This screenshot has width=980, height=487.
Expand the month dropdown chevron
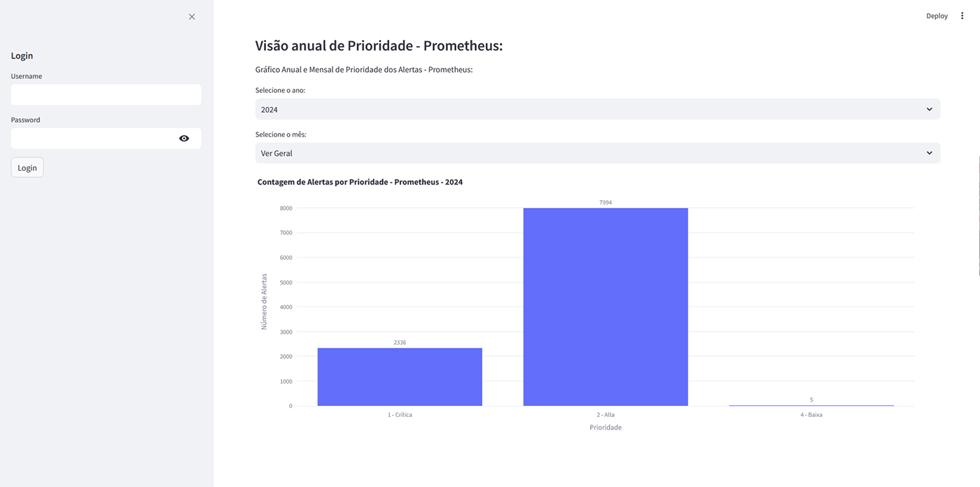pyautogui.click(x=930, y=153)
